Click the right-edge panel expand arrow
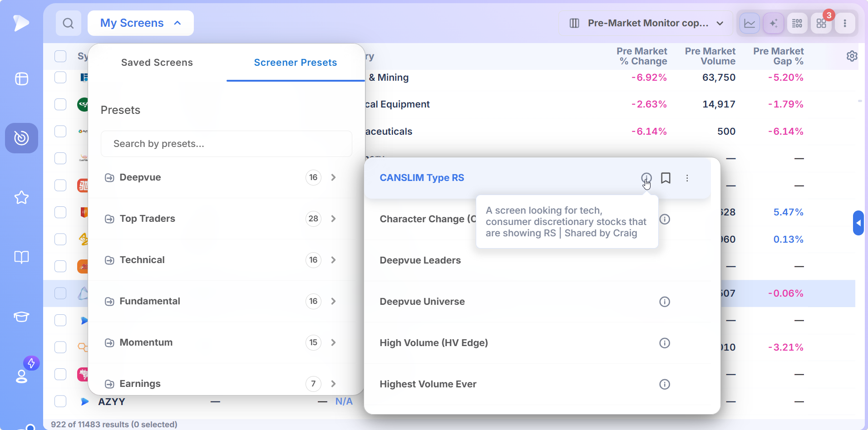The image size is (868, 430). (858, 223)
